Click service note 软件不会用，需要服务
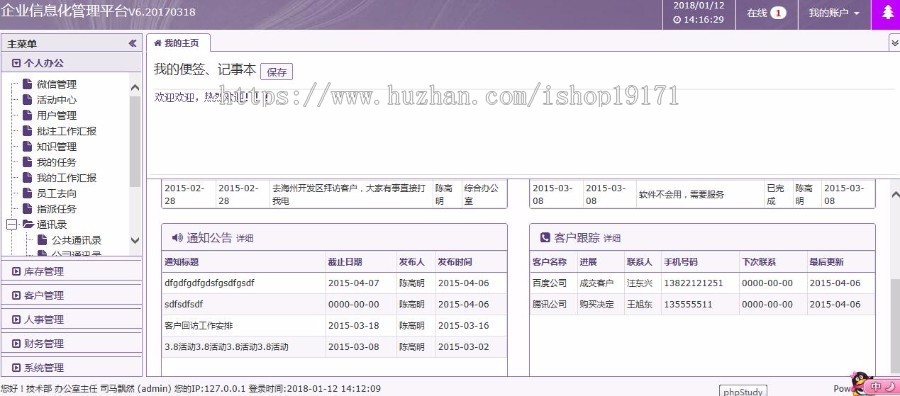 coord(682,195)
